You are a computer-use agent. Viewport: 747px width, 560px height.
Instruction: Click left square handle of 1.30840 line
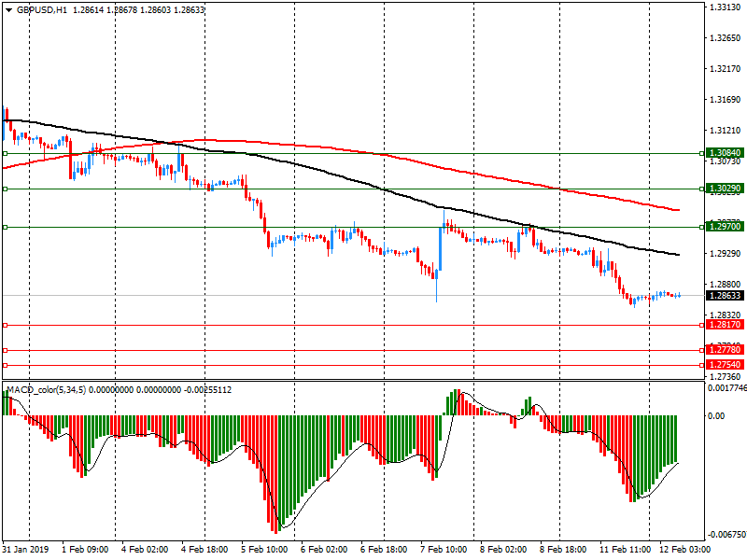pos(5,152)
